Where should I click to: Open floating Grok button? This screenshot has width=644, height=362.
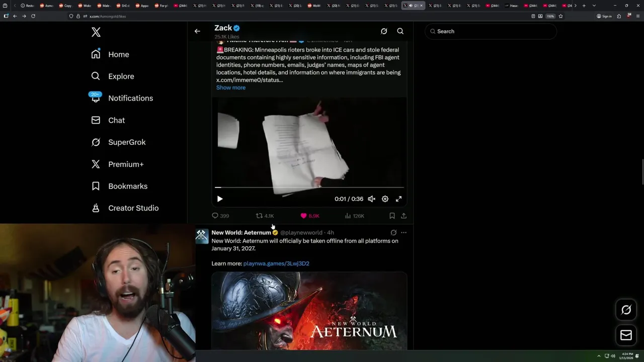pos(626,310)
